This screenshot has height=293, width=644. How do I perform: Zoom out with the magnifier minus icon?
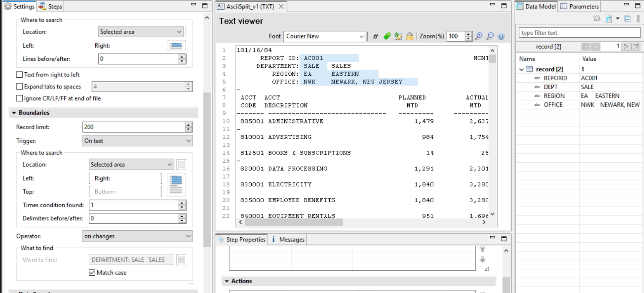(490, 36)
